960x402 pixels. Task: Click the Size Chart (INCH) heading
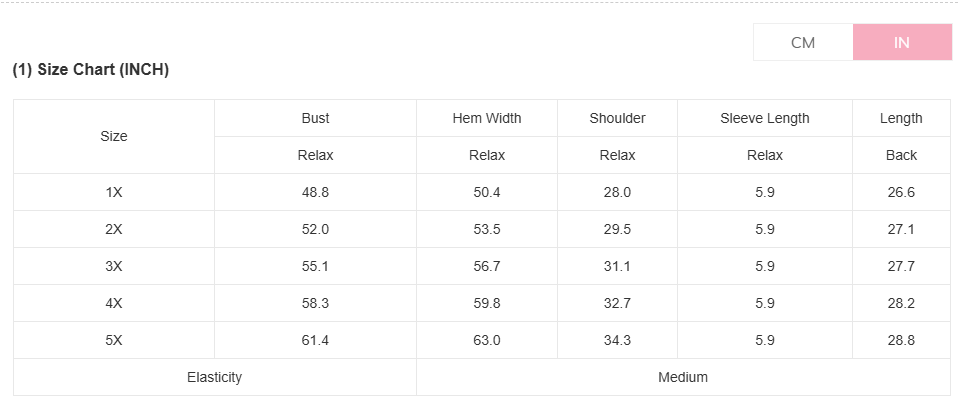(x=91, y=70)
